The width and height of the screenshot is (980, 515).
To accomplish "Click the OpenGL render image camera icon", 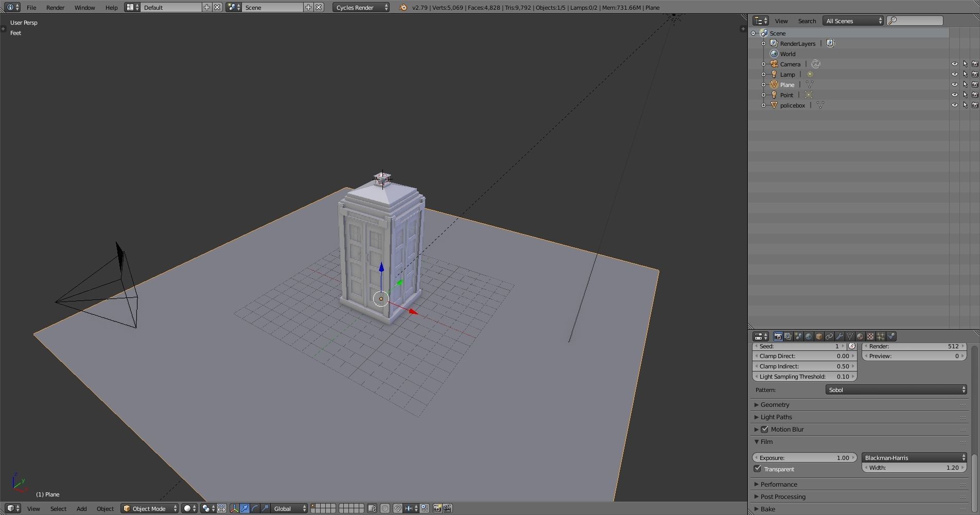I will 437,508.
